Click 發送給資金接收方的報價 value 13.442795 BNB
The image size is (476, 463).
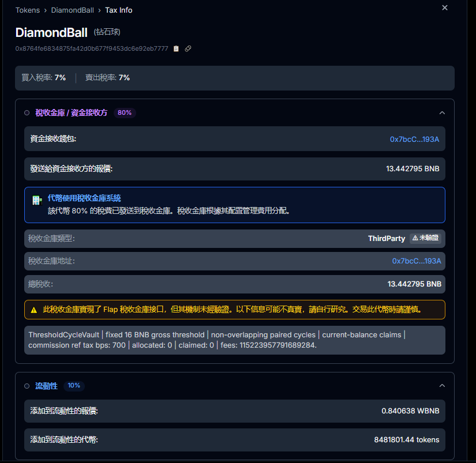[413, 169]
